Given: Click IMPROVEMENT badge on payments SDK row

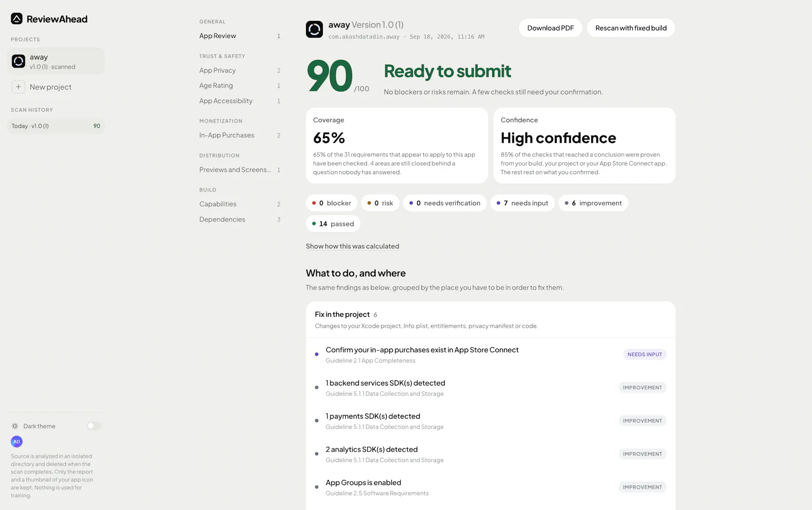Looking at the screenshot, I should pyautogui.click(x=642, y=421).
